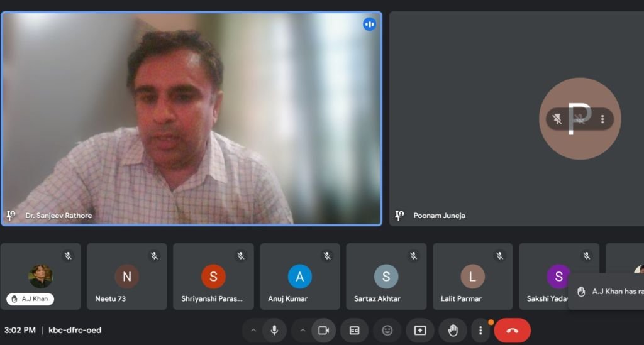Open more options three-dot menu in toolbar
This screenshot has width=644, height=345.
[x=480, y=331]
